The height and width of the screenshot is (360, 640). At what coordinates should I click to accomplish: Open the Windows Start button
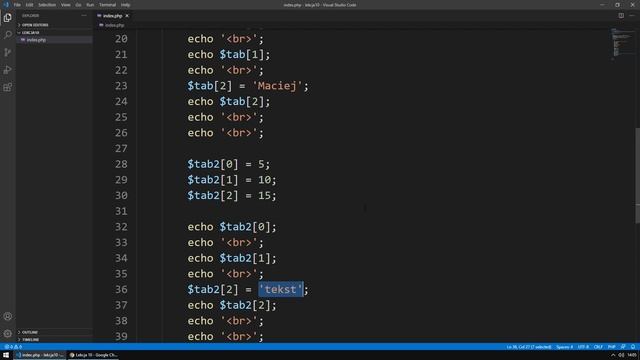point(6,355)
